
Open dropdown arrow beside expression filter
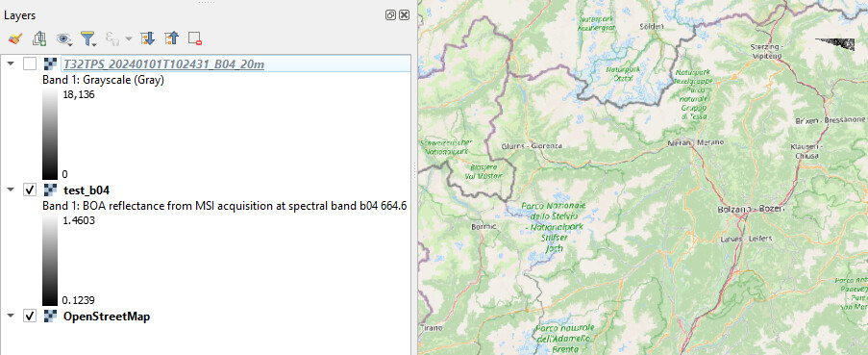(x=129, y=38)
